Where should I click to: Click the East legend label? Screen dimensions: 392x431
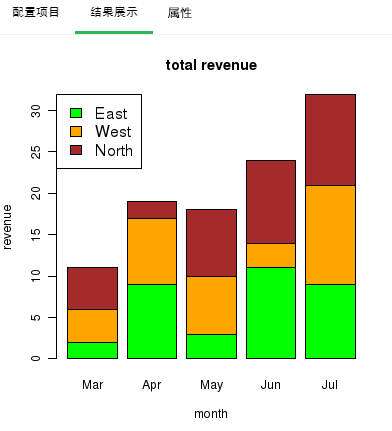[x=111, y=113]
